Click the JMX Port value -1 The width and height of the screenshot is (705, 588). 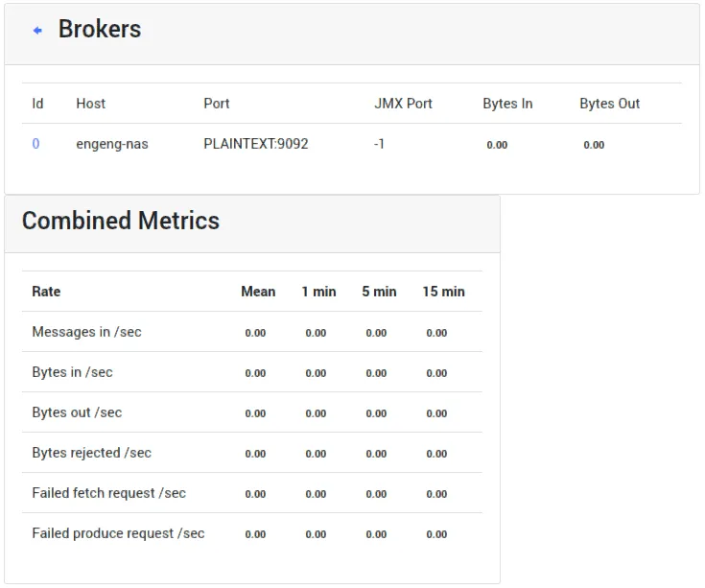coord(379,144)
